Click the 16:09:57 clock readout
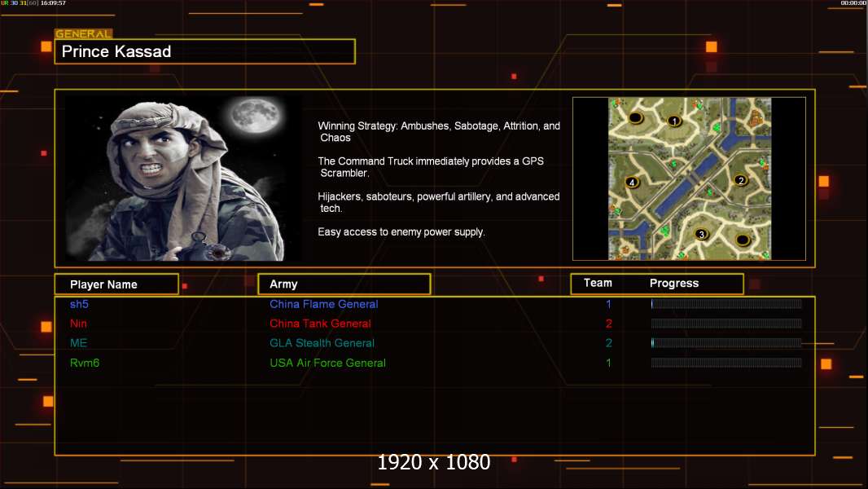 pos(53,3)
